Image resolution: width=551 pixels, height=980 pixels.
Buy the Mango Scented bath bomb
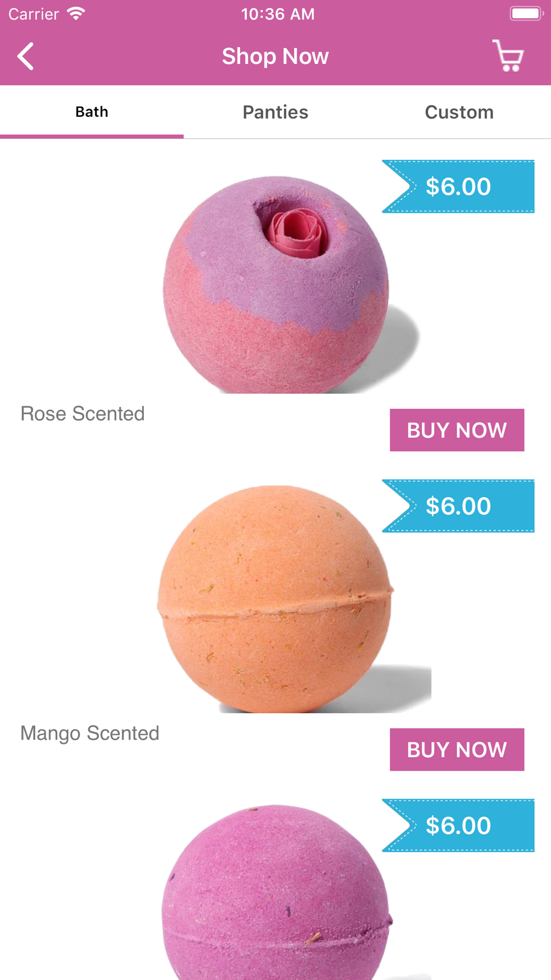coord(457,750)
